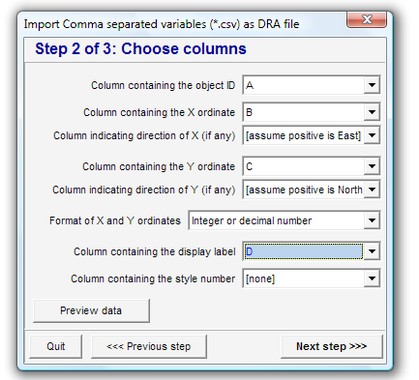
Task: Quit the import wizard
Action: coord(56,346)
